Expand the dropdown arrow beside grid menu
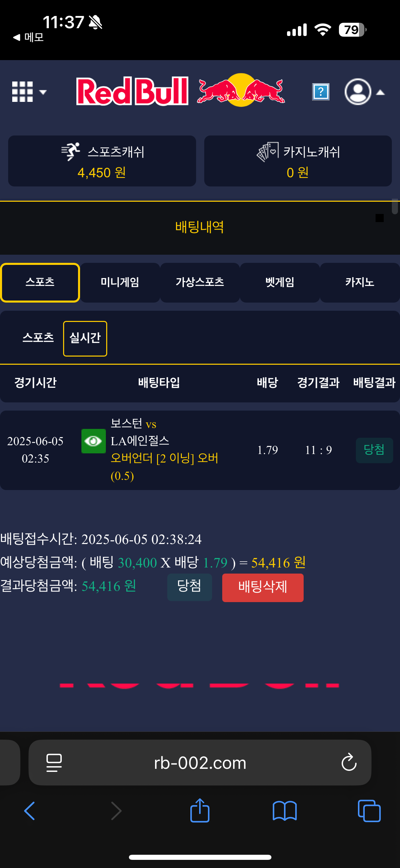Screen dimensions: 400x868 point(43,92)
